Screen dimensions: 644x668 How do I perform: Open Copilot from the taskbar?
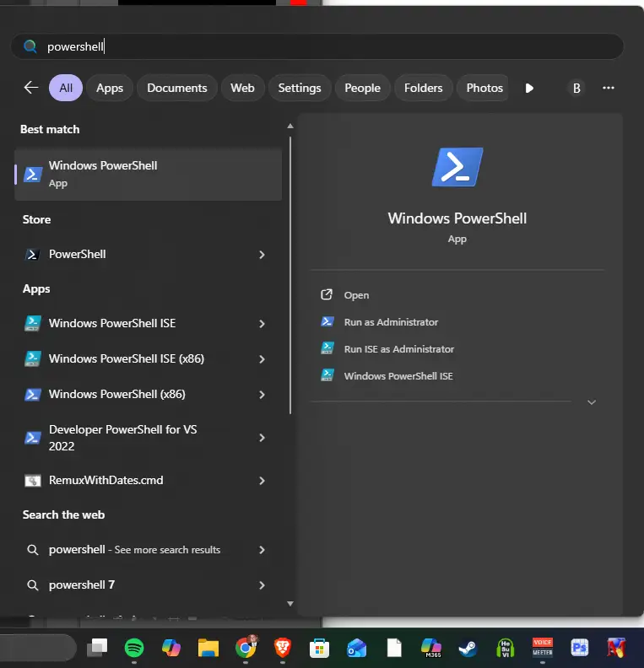click(170, 648)
